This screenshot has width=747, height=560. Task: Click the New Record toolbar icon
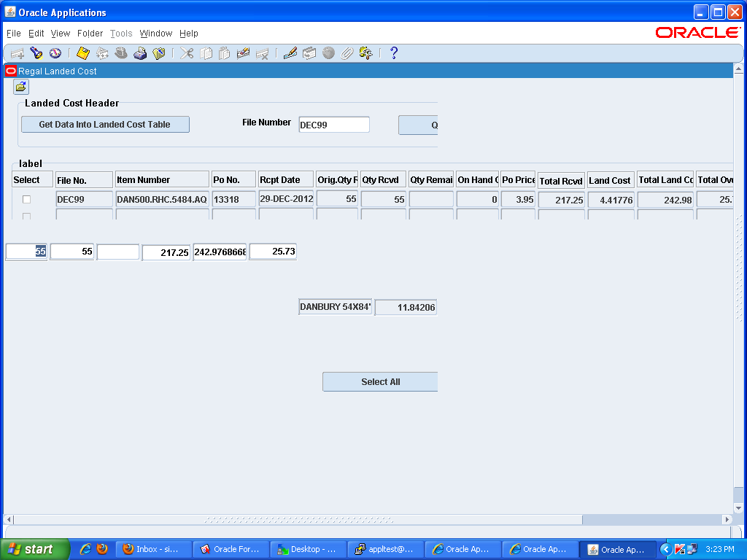18,53
